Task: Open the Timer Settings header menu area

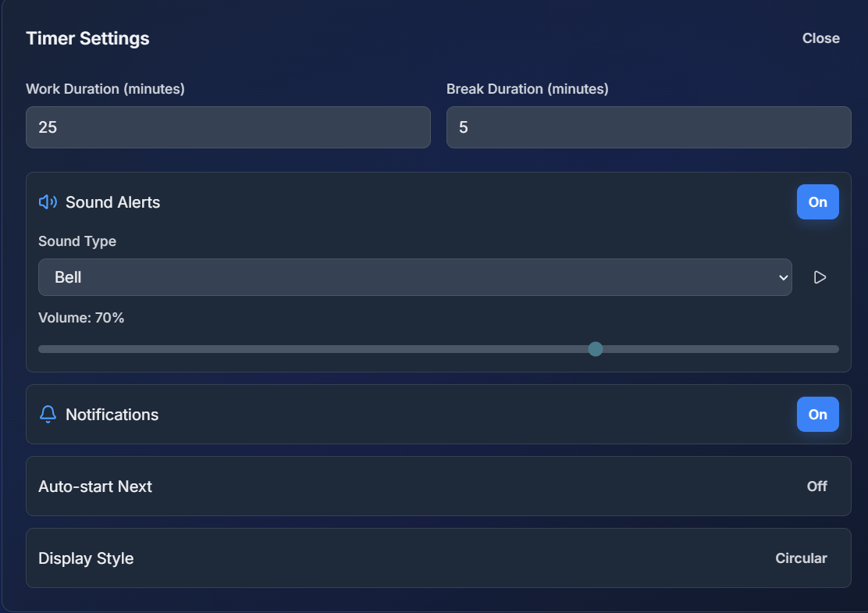Action: 87,37
